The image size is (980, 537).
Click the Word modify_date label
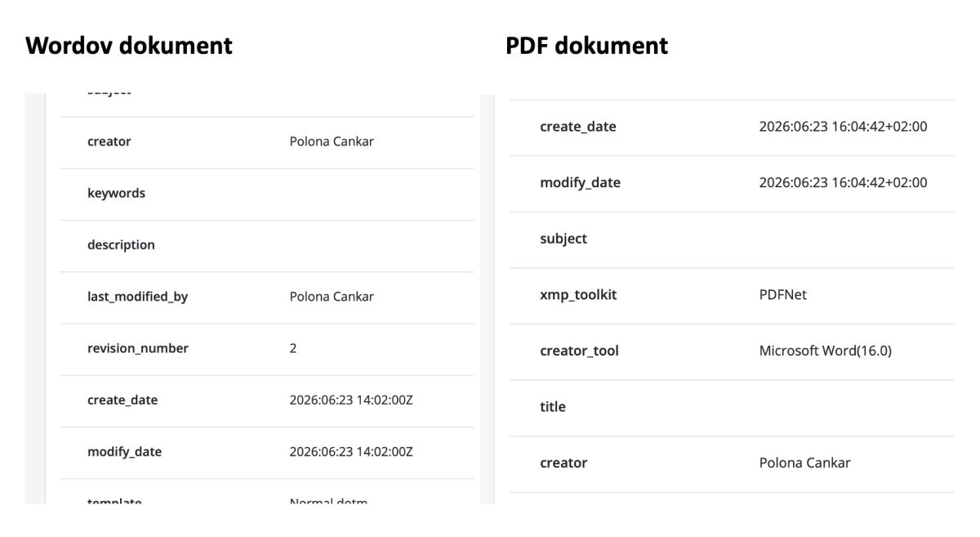(124, 452)
